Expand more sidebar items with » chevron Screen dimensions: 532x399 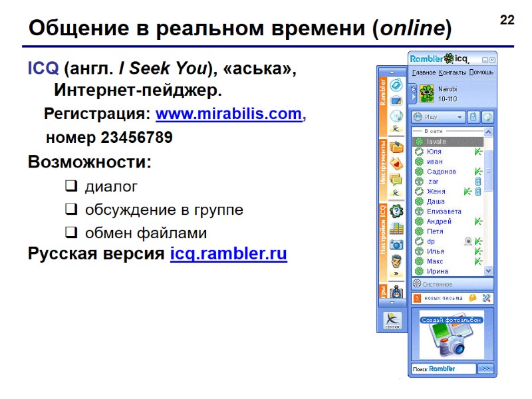click(396, 273)
